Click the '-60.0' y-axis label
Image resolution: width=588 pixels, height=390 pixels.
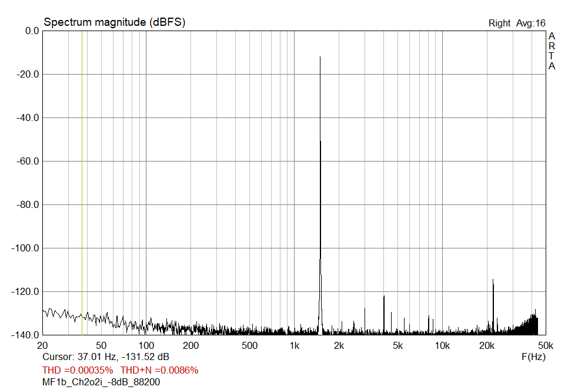(28, 162)
